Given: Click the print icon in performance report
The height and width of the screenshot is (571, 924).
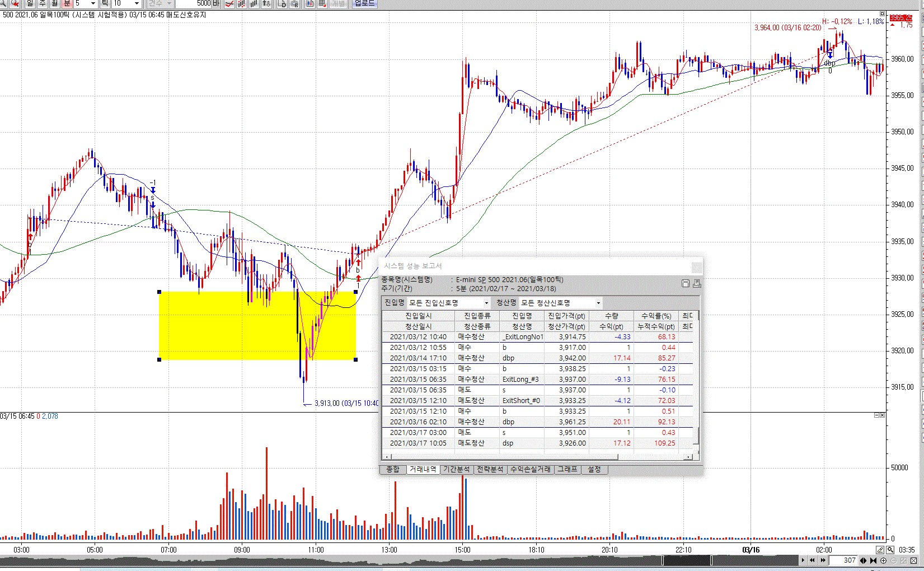Looking at the screenshot, I should (697, 283).
